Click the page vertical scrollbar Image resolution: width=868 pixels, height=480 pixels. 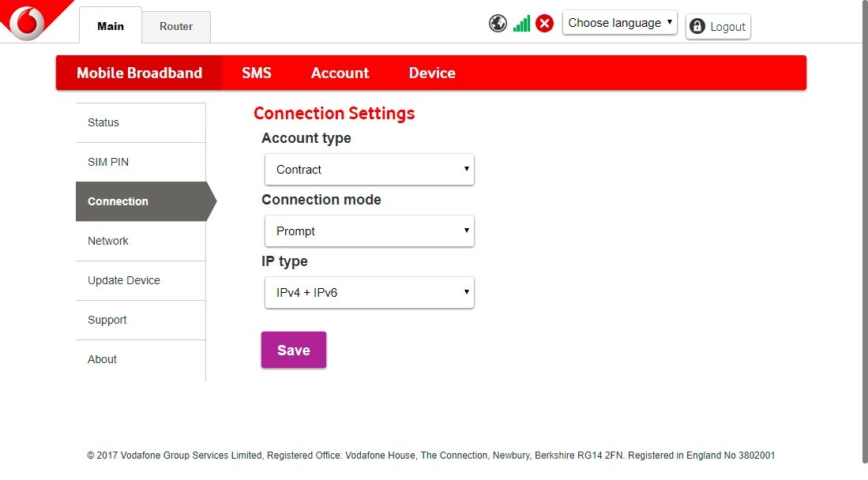coord(864,237)
